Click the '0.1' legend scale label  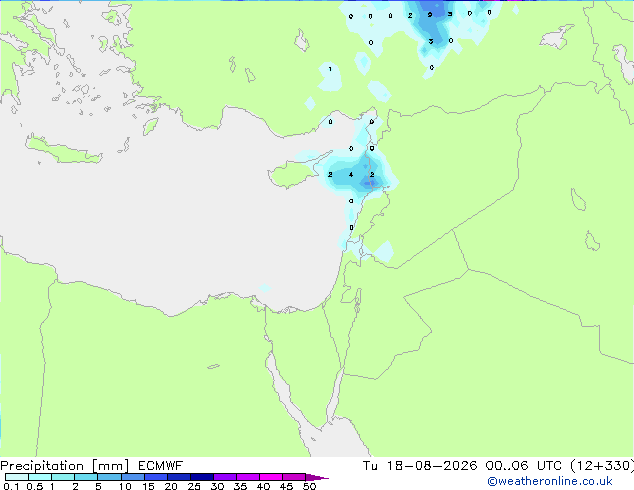[11, 486]
